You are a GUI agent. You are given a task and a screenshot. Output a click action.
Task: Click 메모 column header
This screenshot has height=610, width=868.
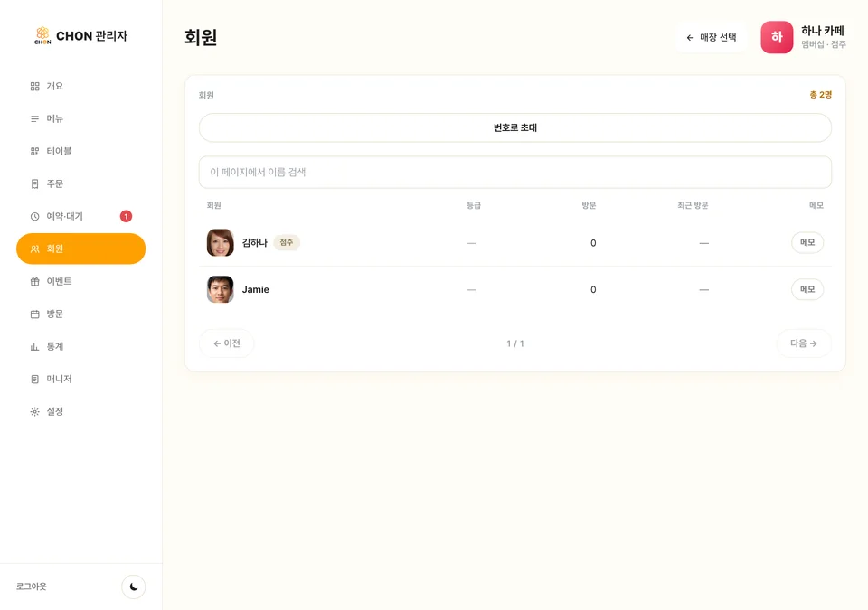click(x=816, y=205)
